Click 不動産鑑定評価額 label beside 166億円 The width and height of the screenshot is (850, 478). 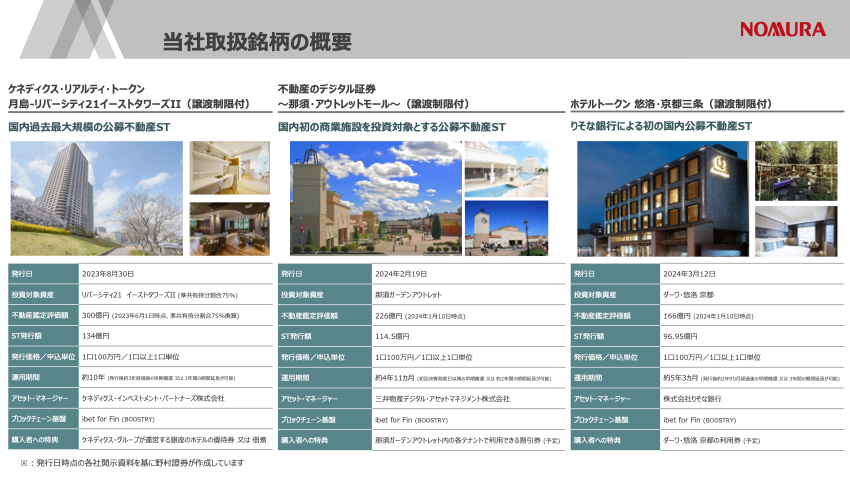(615, 316)
